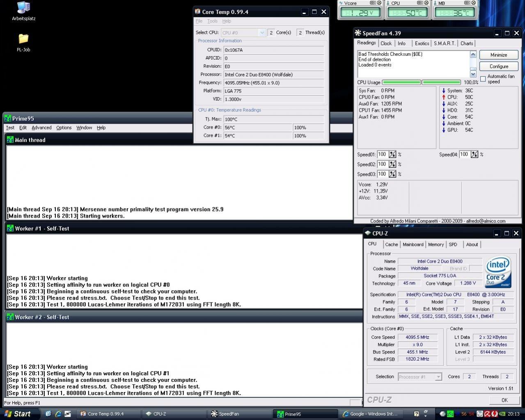Open the MB gadget settings icon
The width and height of the screenshot is (525, 420).
468,3
